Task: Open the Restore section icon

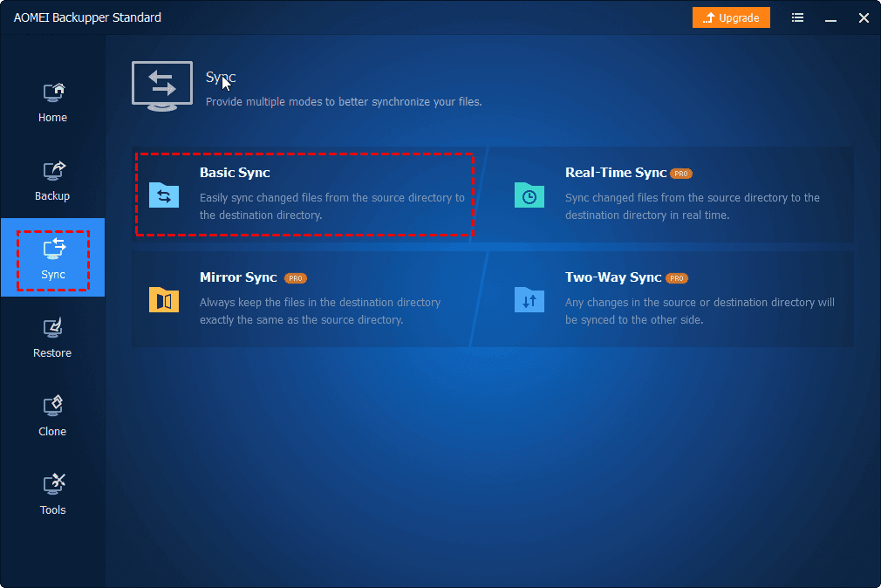Action: (x=53, y=328)
